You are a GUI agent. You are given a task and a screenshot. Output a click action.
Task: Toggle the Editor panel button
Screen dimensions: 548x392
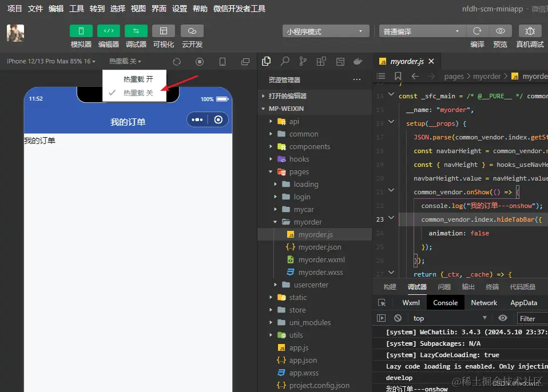pyautogui.click(x=108, y=31)
